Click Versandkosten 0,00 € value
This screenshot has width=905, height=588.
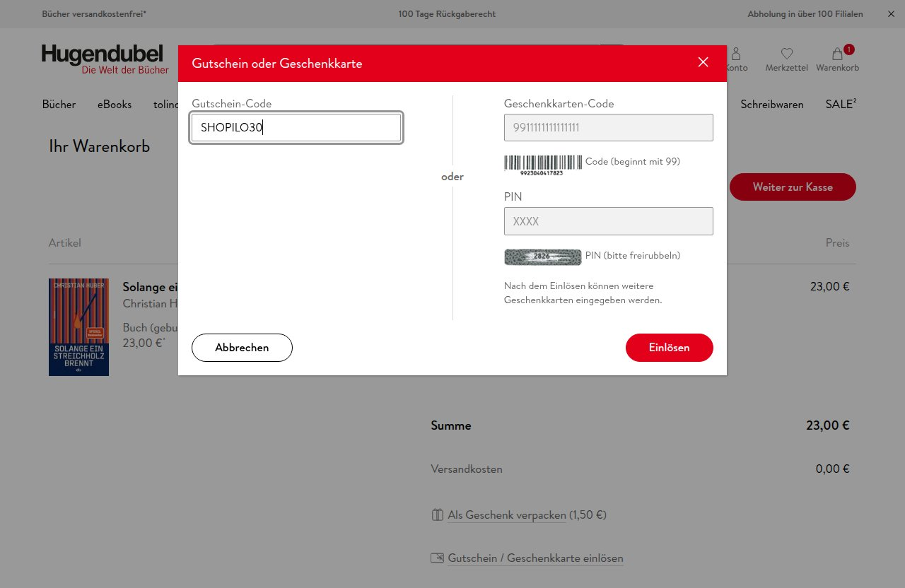[x=832, y=469]
